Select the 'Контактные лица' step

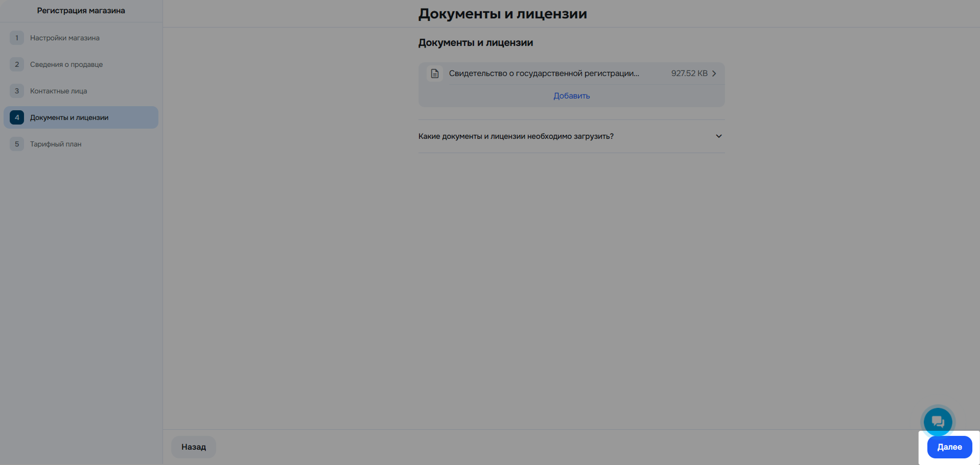(60, 90)
